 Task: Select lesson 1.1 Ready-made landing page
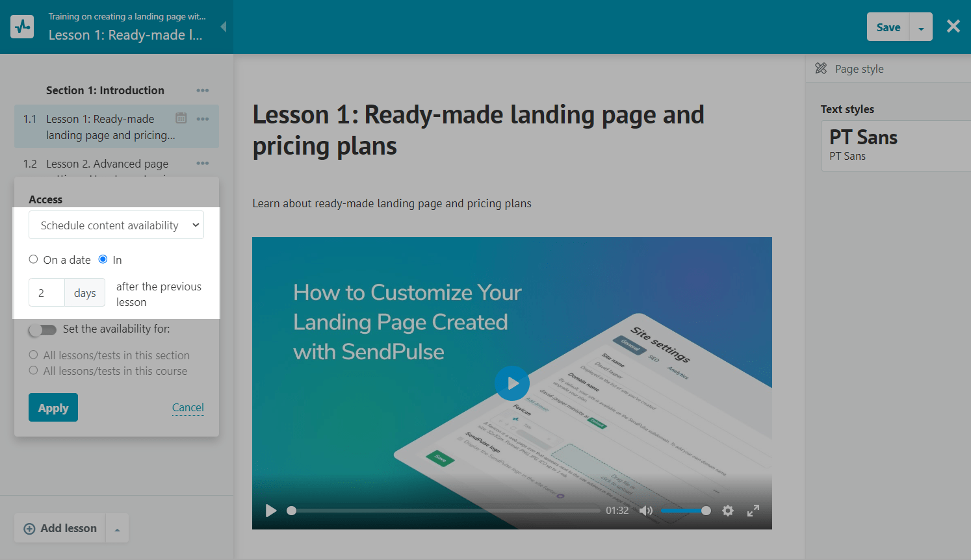coord(116,127)
